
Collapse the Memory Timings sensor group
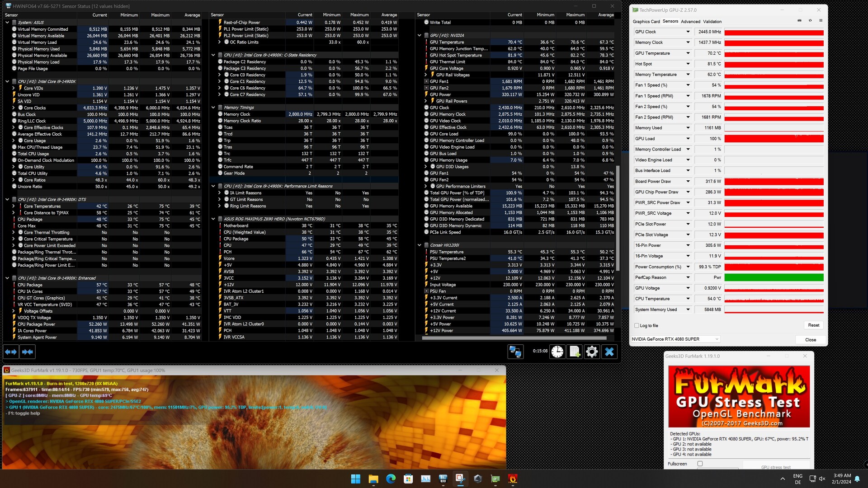click(213, 108)
